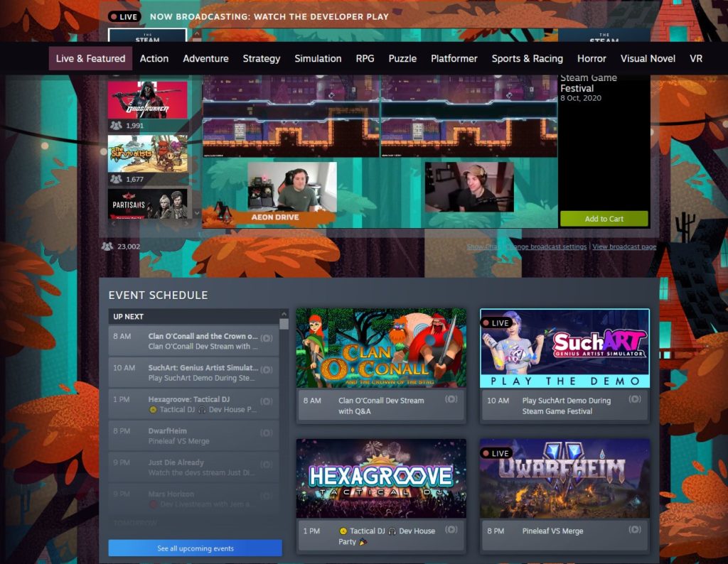Click reminder icon on Clan O'Conall Dev Stream card
The height and width of the screenshot is (564, 728).
tap(451, 399)
